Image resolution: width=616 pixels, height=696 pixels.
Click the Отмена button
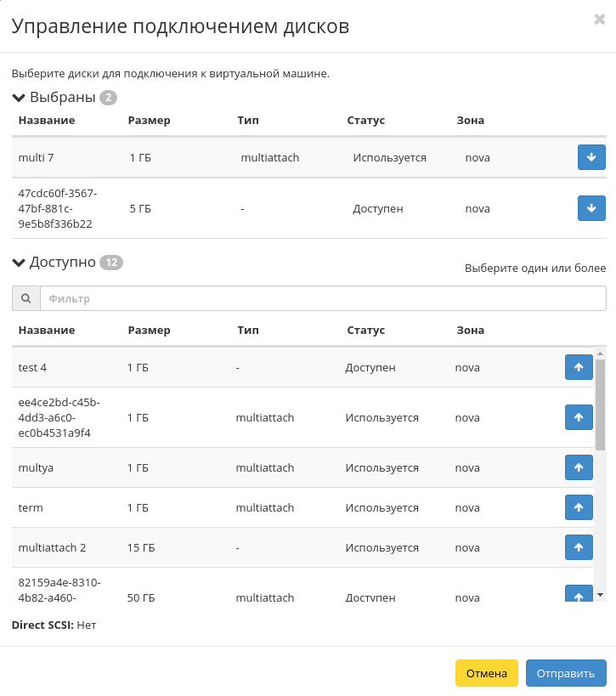(487, 672)
